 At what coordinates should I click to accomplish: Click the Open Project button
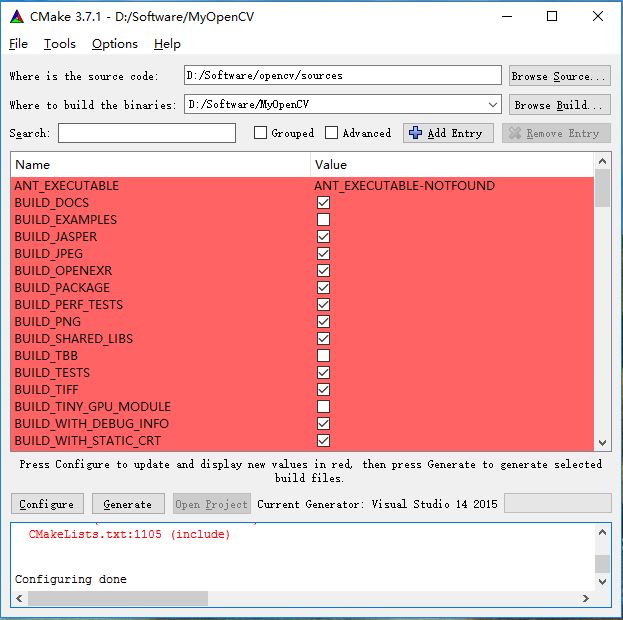click(211, 504)
